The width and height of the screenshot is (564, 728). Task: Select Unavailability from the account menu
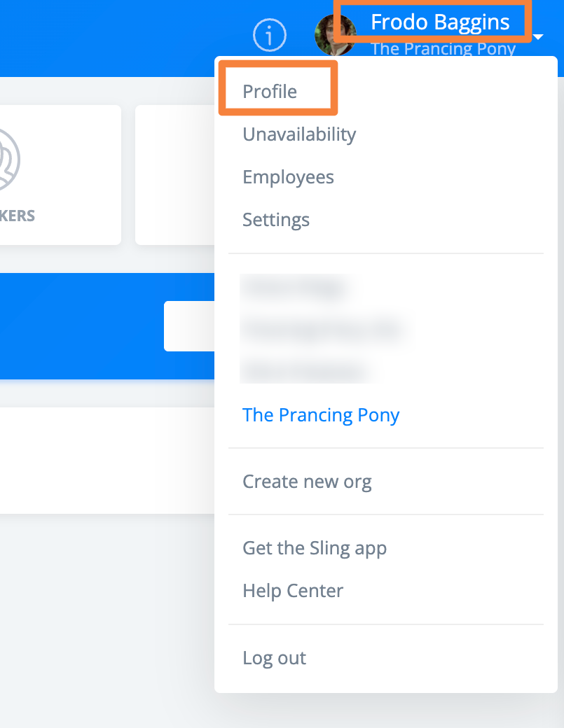299,134
